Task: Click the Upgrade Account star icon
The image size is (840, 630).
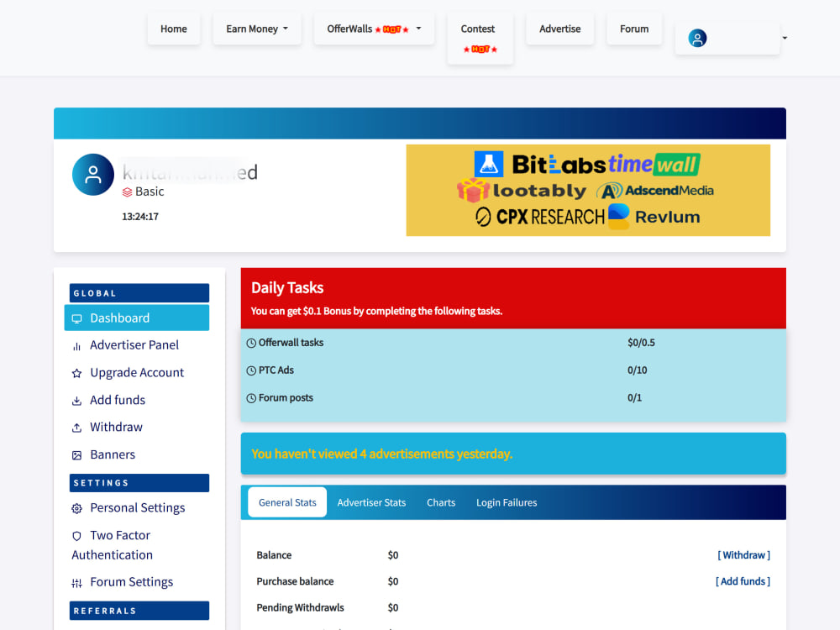Action: (76, 374)
